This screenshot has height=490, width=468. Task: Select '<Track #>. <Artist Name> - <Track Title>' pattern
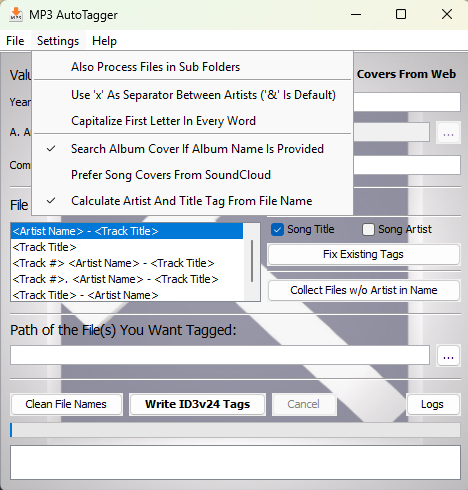coord(127,279)
